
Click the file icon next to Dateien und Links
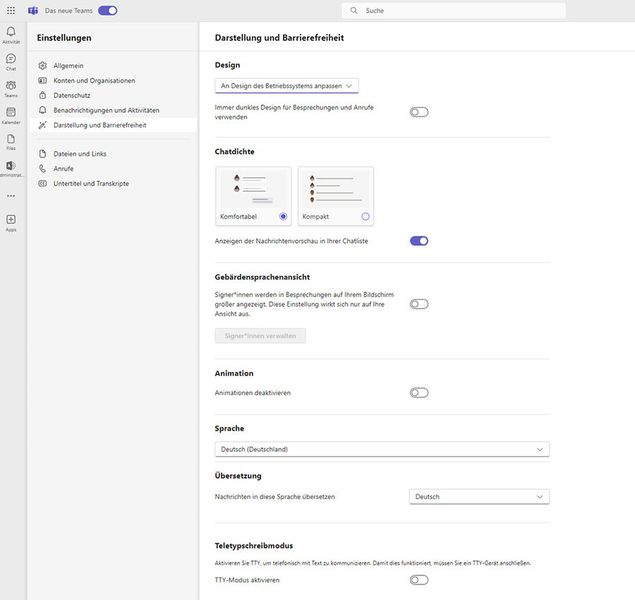(43, 154)
